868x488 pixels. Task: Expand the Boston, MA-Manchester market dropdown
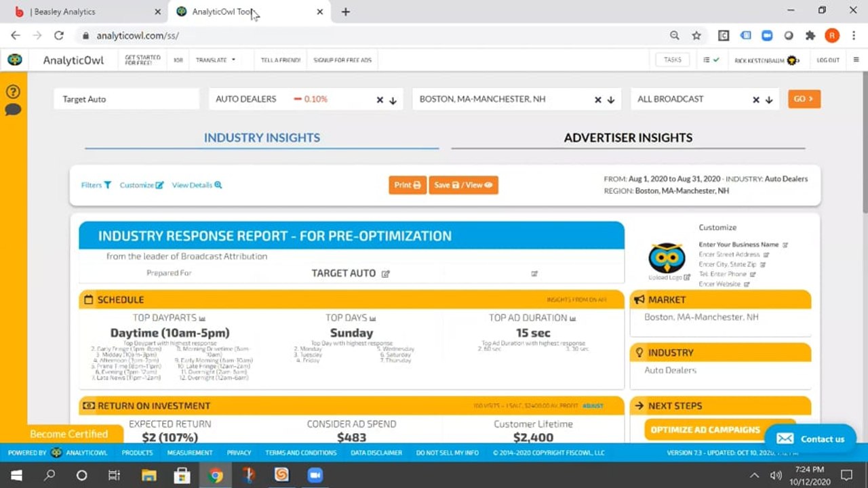611,100
